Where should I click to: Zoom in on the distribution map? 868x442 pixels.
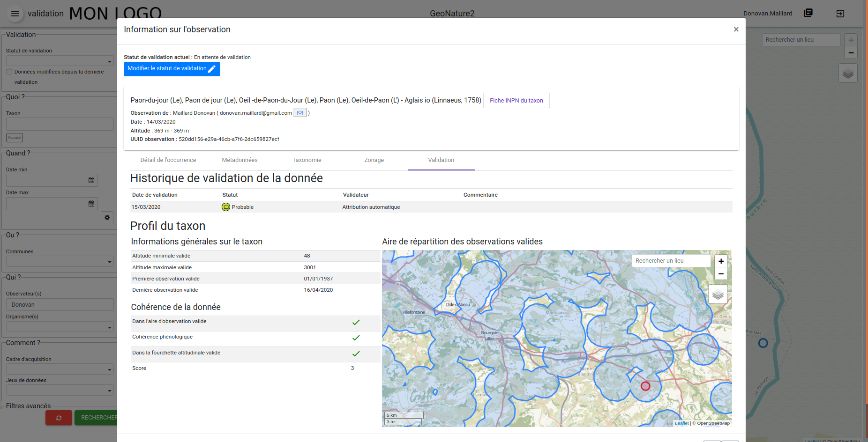[721, 261]
